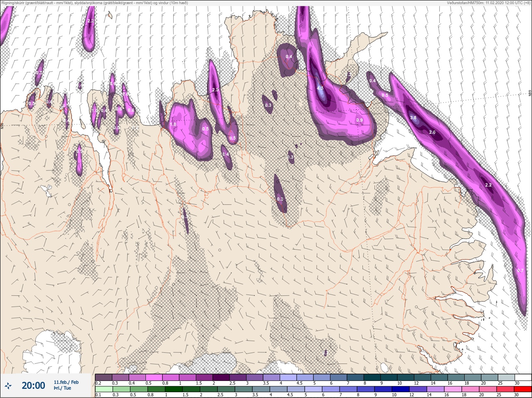
Task: Click the 1.0 precipitation value on the map
Action: click(173, 125)
